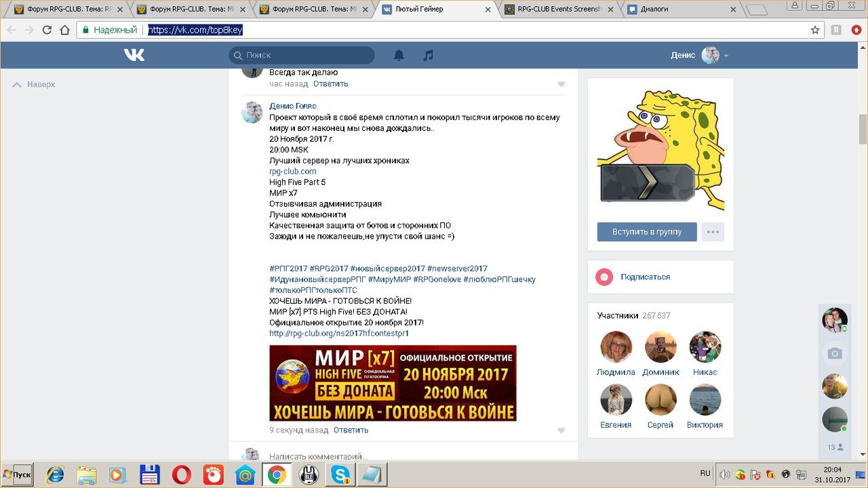Click the VK logo in the header

(x=134, y=55)
